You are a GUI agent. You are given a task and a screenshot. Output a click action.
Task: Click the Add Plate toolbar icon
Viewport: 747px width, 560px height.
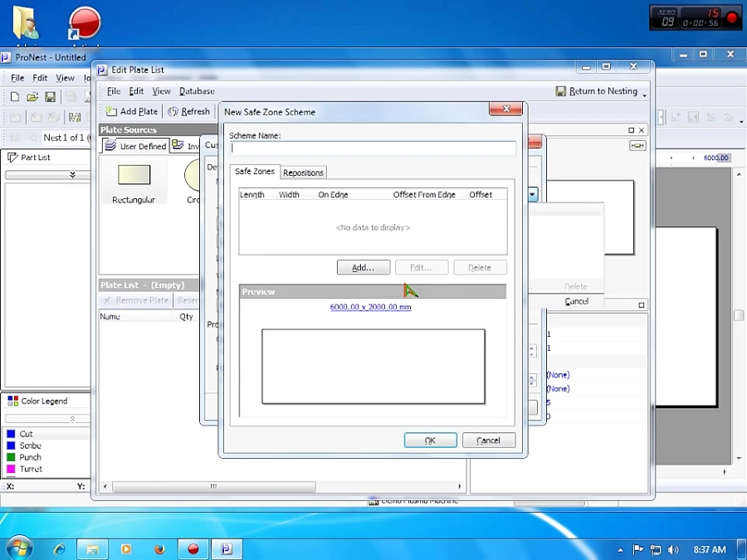[112, 111]
